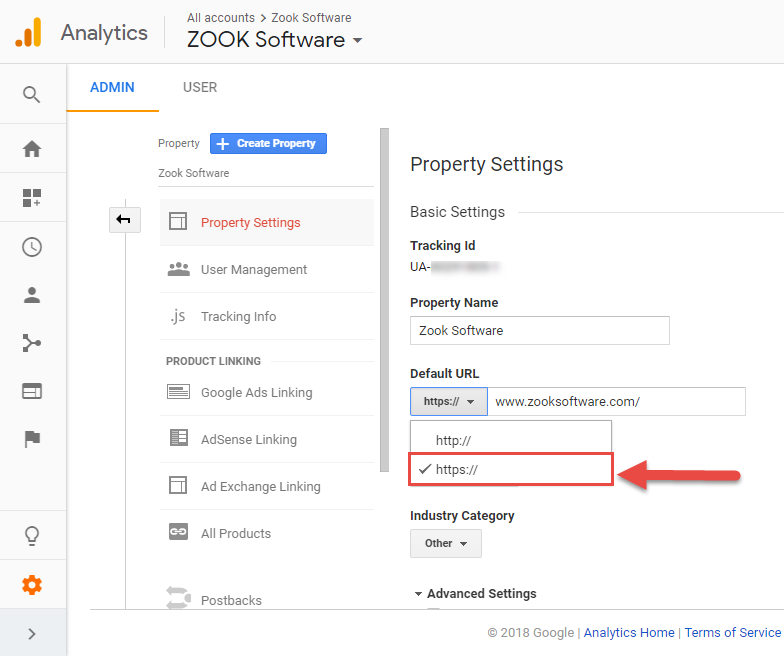This screenshot has width=784, height=656.
Task: Click Ad Exchange Linking icon
Action: coord(178,485)
